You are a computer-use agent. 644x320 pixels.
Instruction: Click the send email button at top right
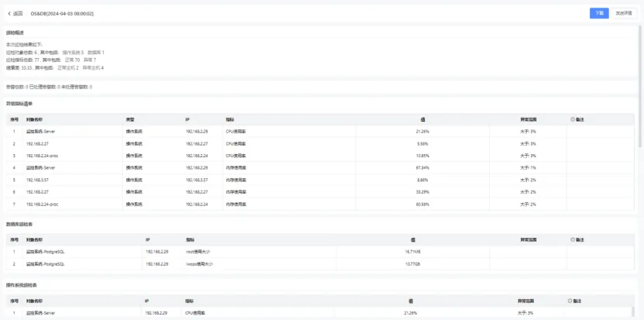click(x=623, y=13)
